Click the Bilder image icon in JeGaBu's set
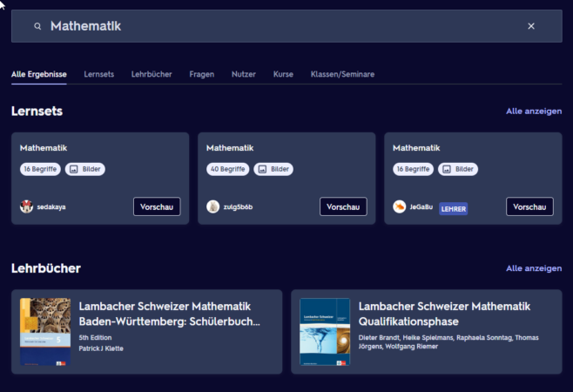 (x=447, y=169)
